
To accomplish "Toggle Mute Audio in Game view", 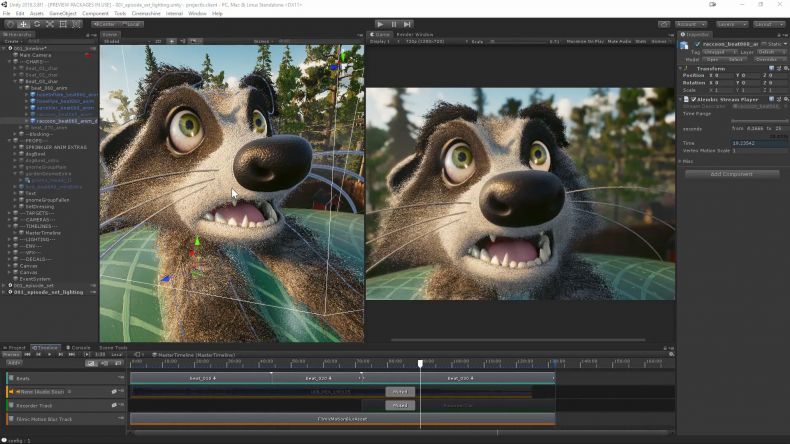I will click(x=619, y=41).
